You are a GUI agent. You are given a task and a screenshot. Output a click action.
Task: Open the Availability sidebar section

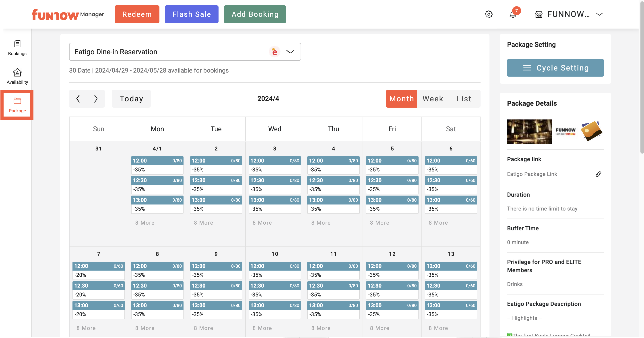17,76
